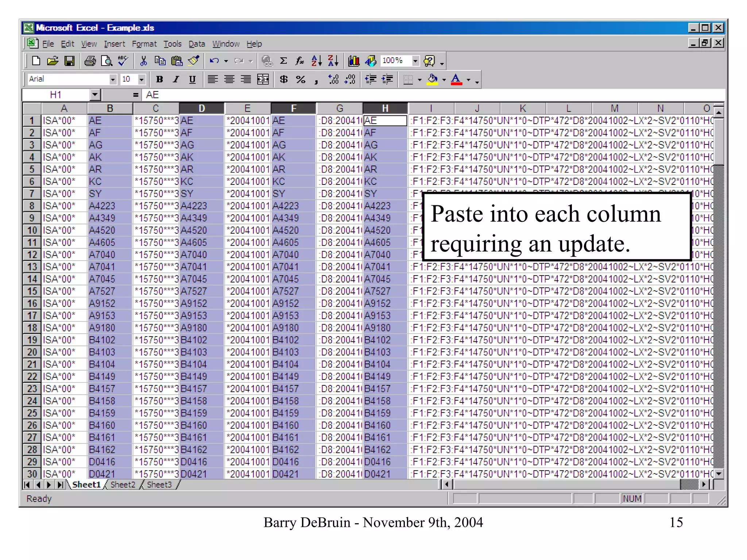Expand the undo history dropdown arrow
The width and height of the screenshot is (747, 560).
point(226,61)
